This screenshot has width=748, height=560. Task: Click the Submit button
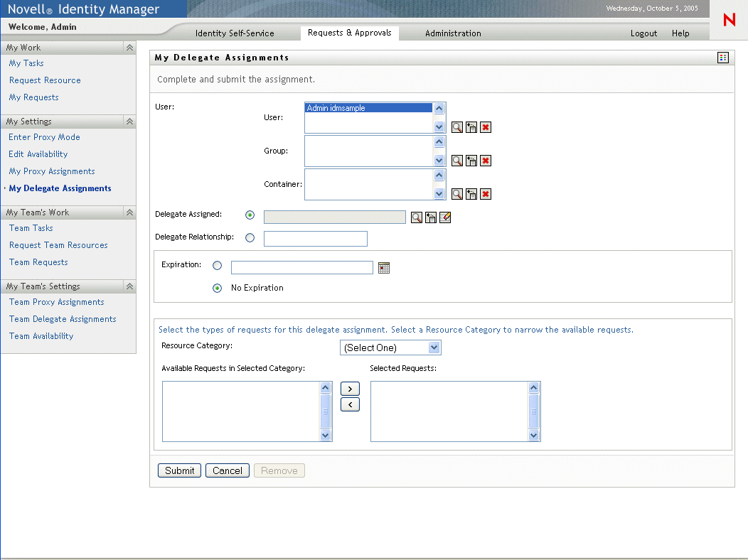click(x=179, y=470)
